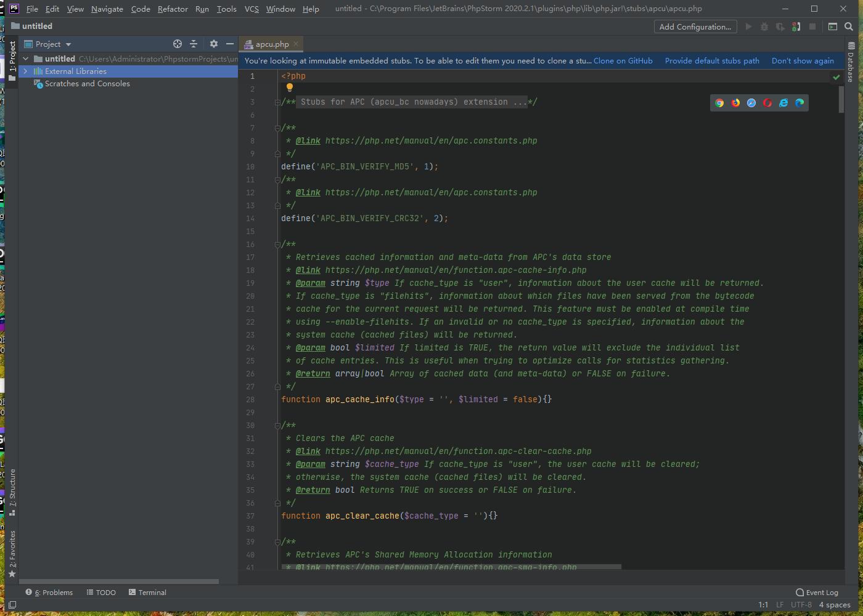Open file preview in Safari browser icon
863x616 pixels.
[751, 103]
